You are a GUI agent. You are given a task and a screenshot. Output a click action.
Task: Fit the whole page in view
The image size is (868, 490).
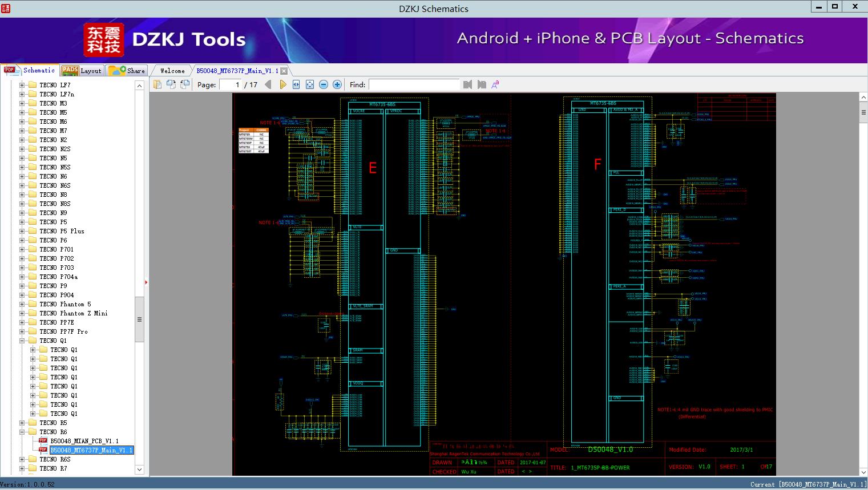click(310, 84)
